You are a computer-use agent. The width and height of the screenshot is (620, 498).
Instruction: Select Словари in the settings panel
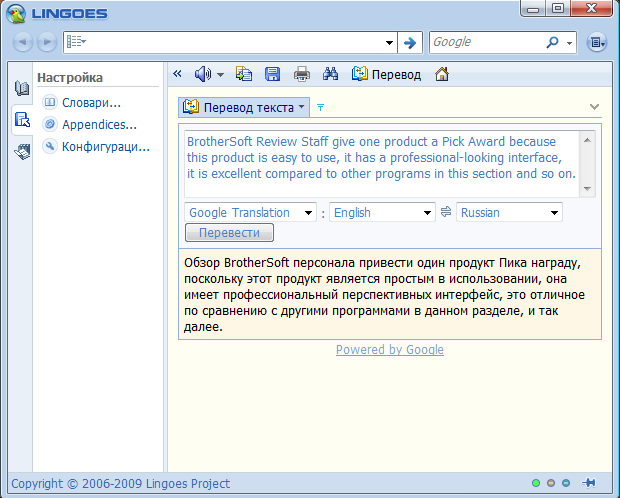point(91,102)
